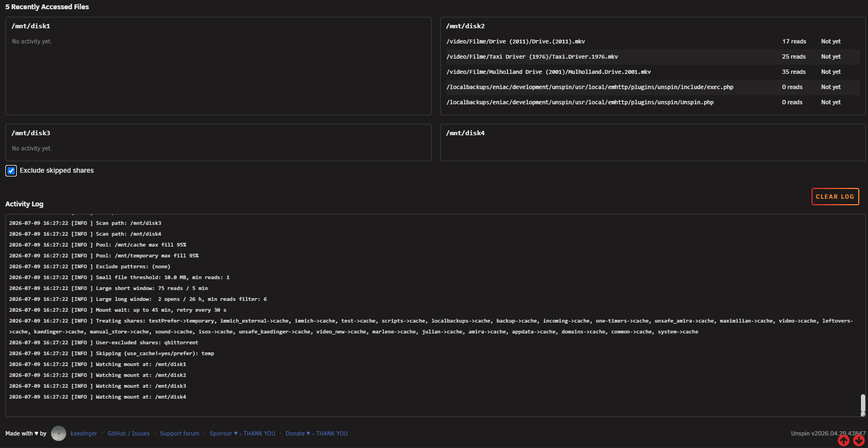Select the unspin/include/exec.php file path
Image resolution: width=868 pixels, height=448 pixels.
(x=590, y=87)
